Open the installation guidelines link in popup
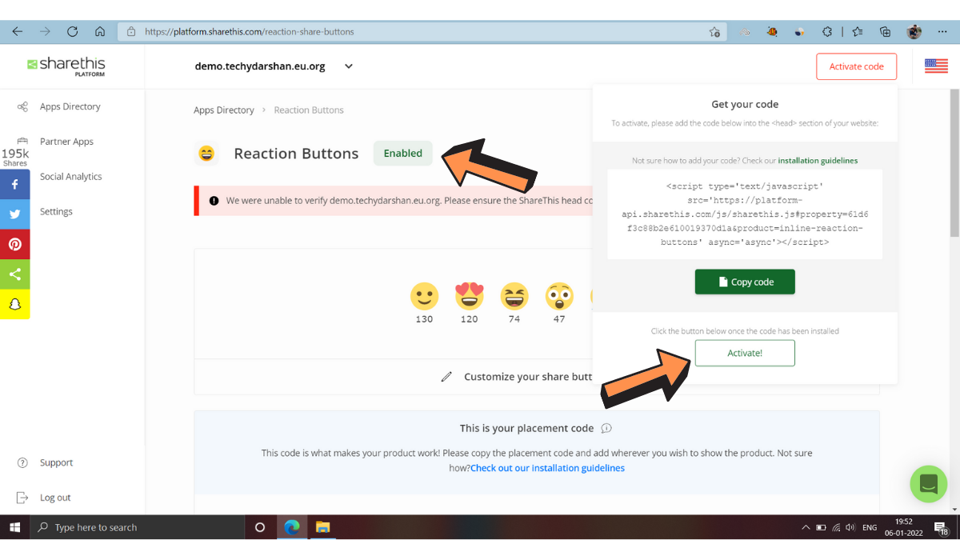This screenshot has height=560, width=960. [818, 161]
